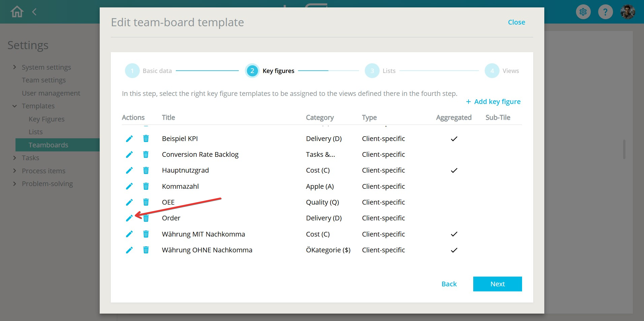644x321 pixels.
Task: Toggle aggregated checkmark for Hauptnutzgrad
Action: point(454,171)
